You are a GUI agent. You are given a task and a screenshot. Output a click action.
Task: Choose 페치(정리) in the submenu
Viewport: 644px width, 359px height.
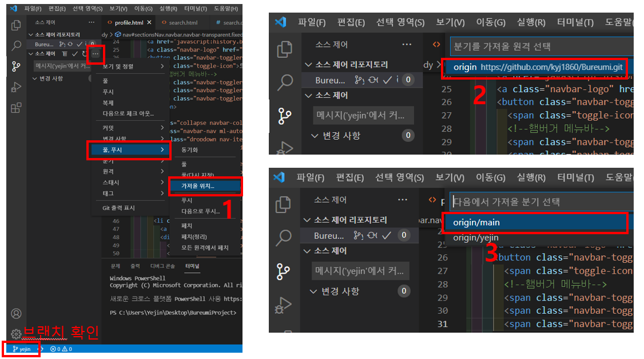205,237
